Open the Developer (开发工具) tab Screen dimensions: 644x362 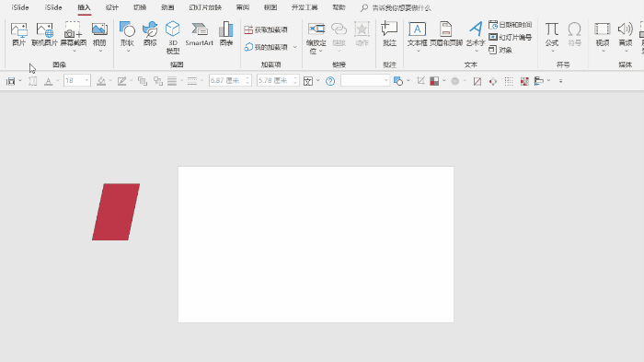coord(305,7)
